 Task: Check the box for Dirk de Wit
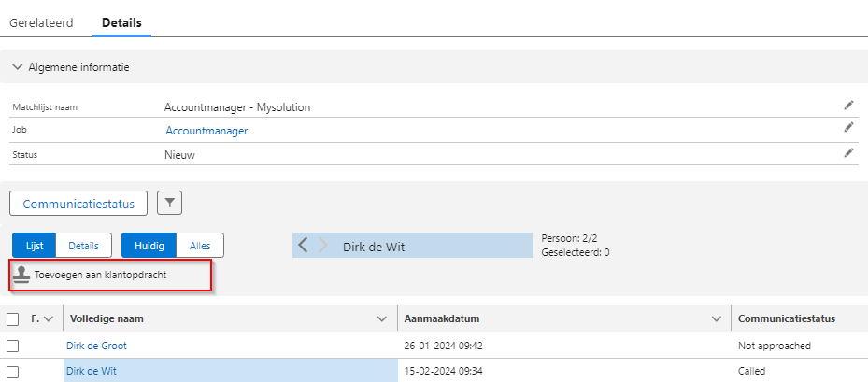click(x=13, y=371)
